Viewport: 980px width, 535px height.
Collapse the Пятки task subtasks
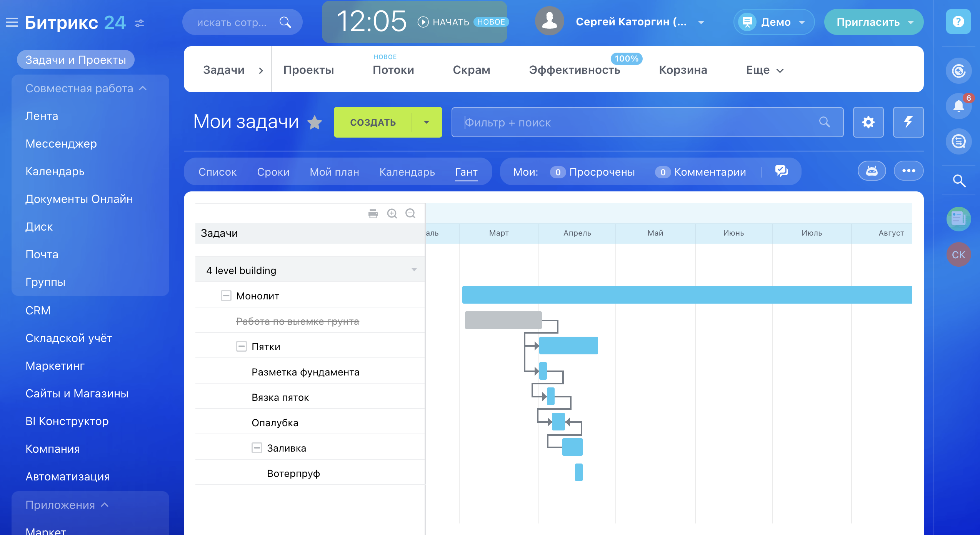pyautogui.click(x=241, y=346)
